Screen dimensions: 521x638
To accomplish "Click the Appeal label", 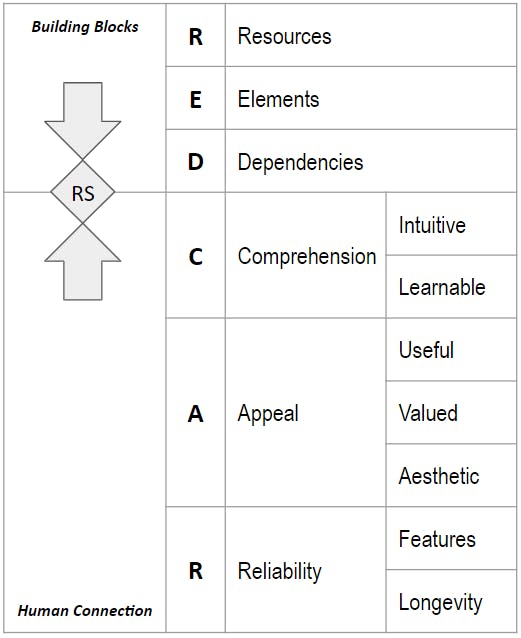I will (x=268, y=414).
